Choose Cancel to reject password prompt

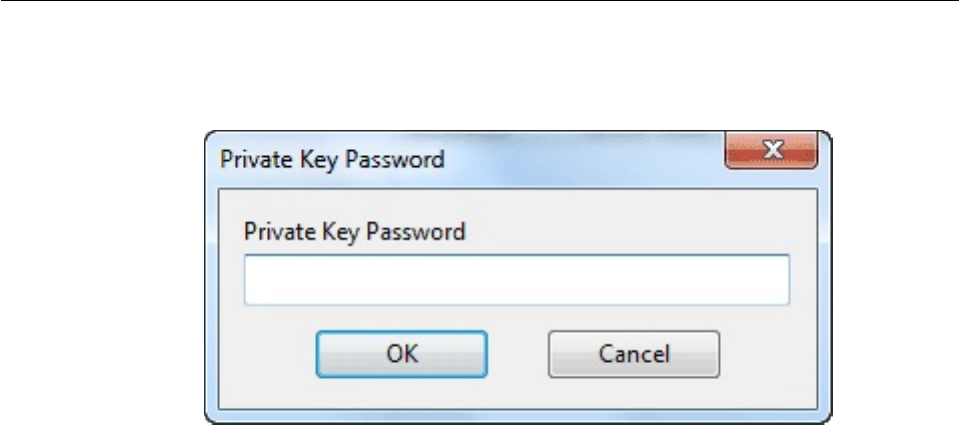click(x=634, y=352)
